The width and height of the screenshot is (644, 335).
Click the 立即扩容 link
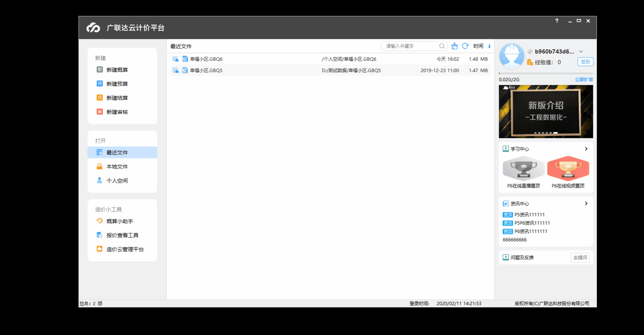[584, 79]
